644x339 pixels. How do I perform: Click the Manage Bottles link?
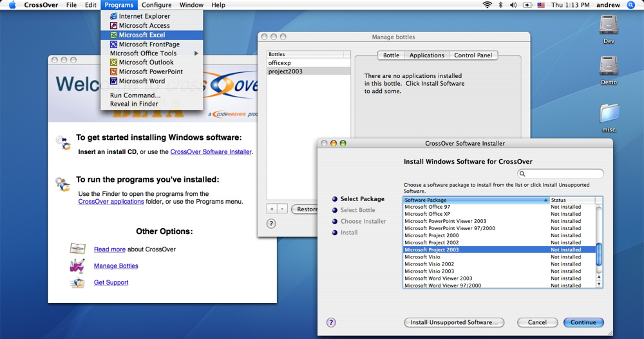point(116,266)
